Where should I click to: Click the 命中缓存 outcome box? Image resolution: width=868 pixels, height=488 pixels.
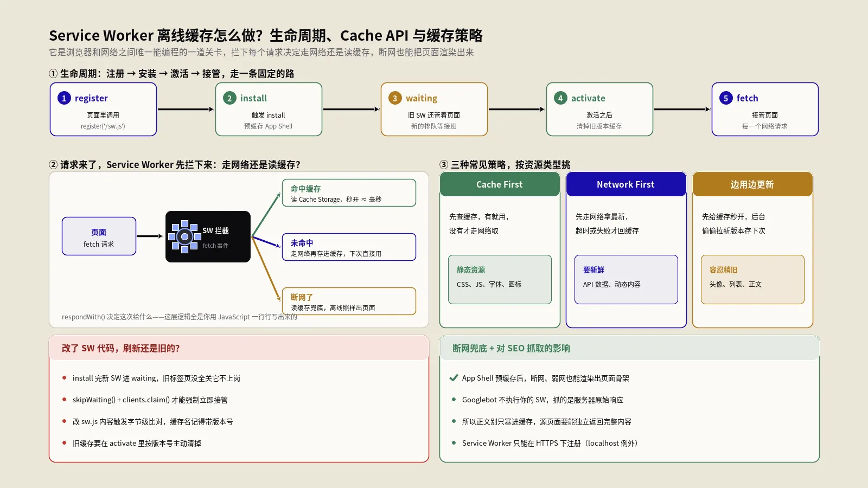(x=349, y=193)
